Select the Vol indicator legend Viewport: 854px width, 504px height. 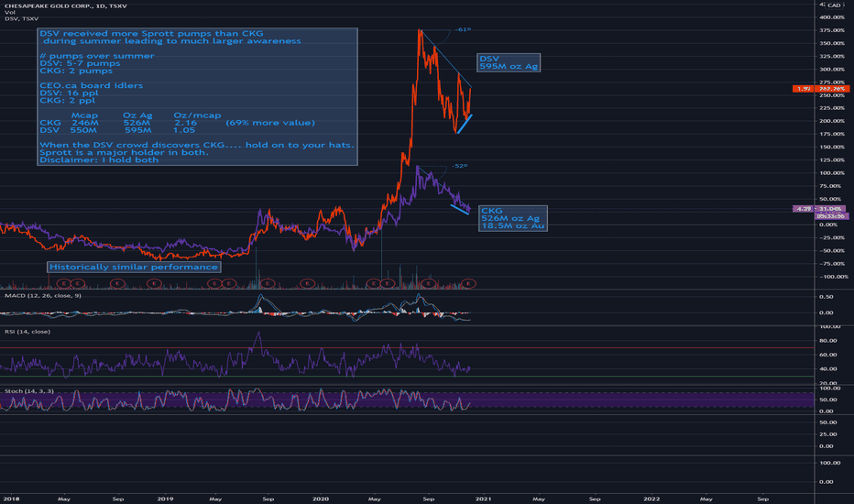(10, 12)
